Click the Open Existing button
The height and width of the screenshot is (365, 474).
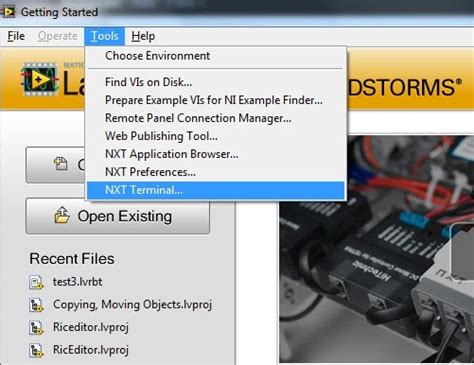(118, 216)
